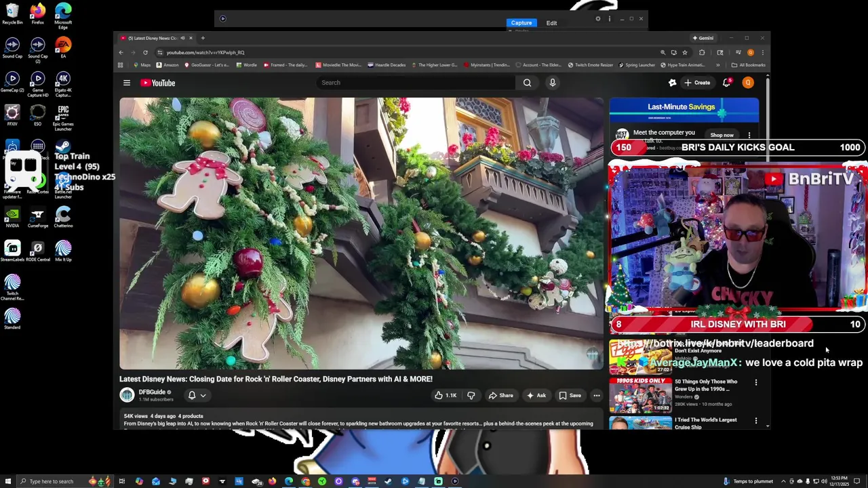Launch Epic Games Launcher icon

(63, 118)
